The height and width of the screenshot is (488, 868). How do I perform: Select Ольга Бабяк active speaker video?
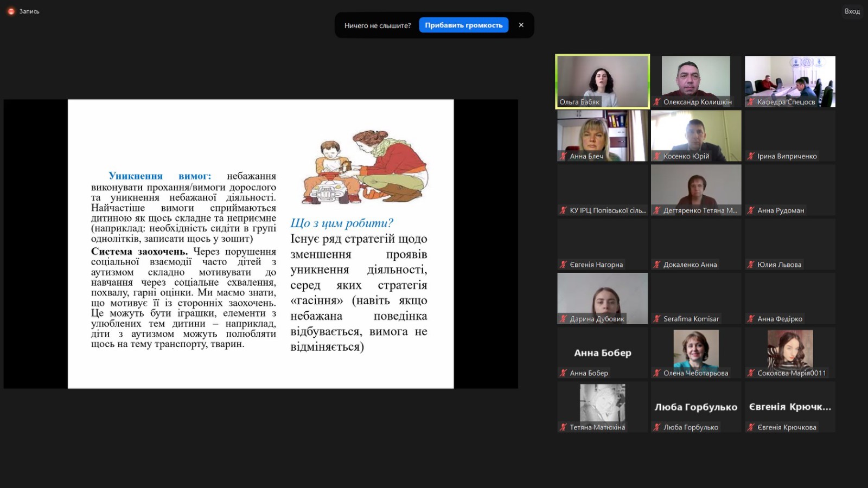tap(602, 79)
